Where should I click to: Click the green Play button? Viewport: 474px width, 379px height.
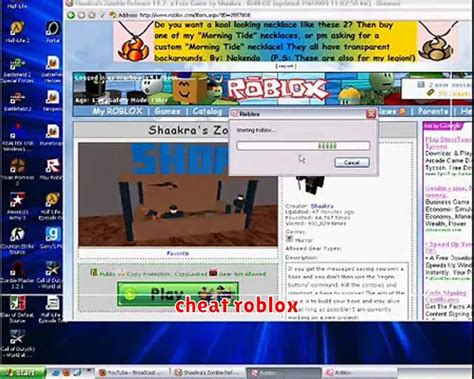click(x=178, y=294)
